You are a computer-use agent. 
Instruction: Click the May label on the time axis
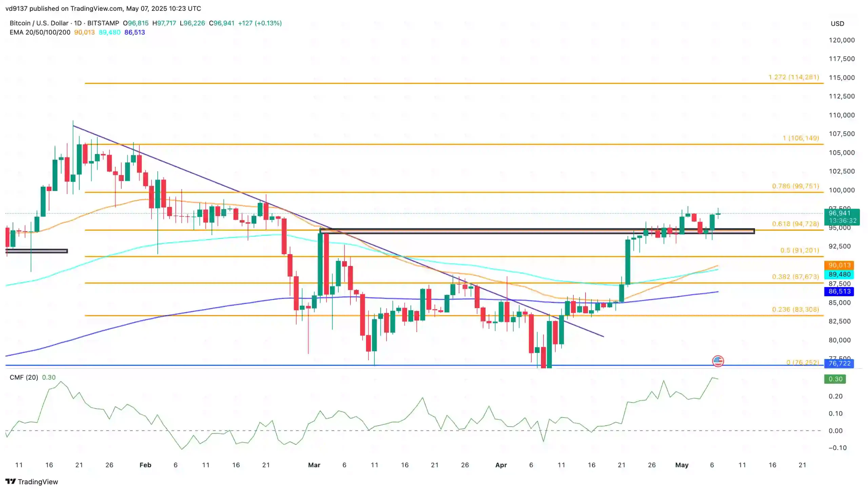pos(683,465)
